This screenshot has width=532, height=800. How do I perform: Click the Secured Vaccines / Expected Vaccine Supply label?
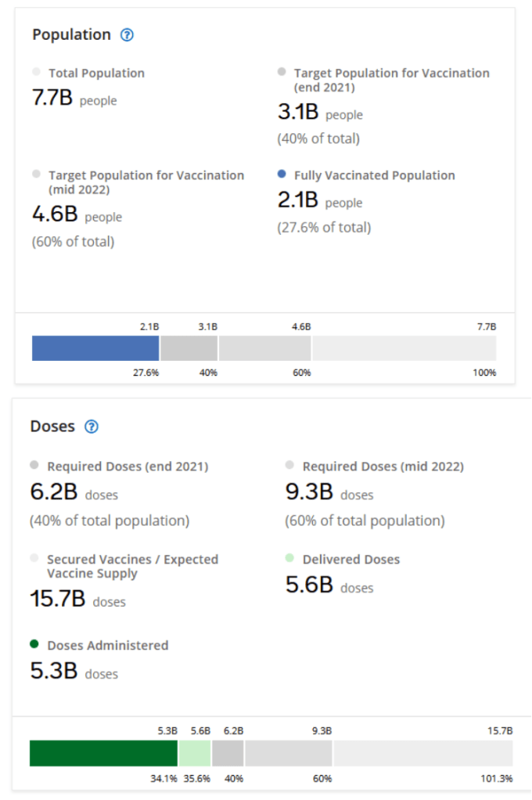132,567
